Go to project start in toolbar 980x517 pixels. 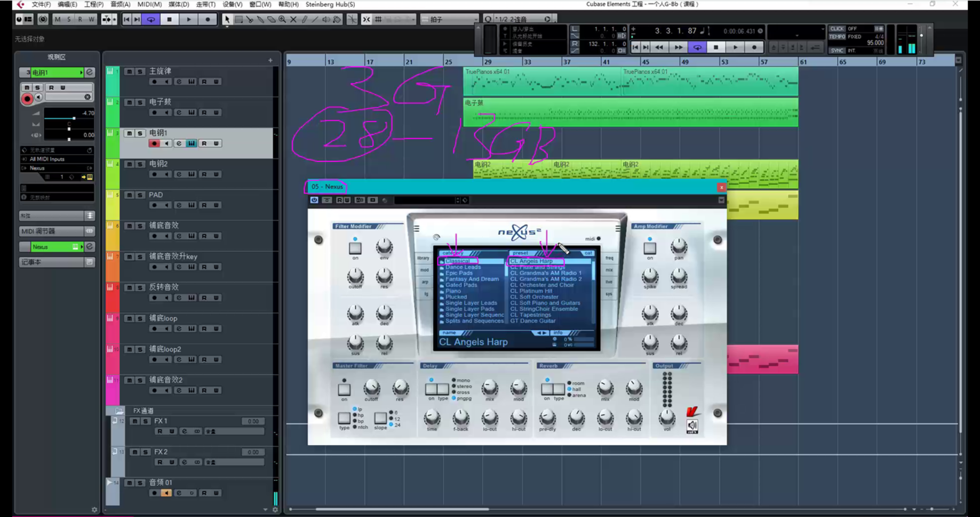(127, 19)
